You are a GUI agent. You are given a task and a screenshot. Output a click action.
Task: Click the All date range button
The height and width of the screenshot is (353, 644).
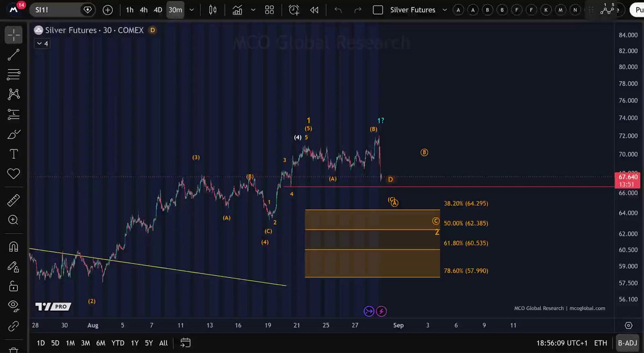(x=164, y=343)
